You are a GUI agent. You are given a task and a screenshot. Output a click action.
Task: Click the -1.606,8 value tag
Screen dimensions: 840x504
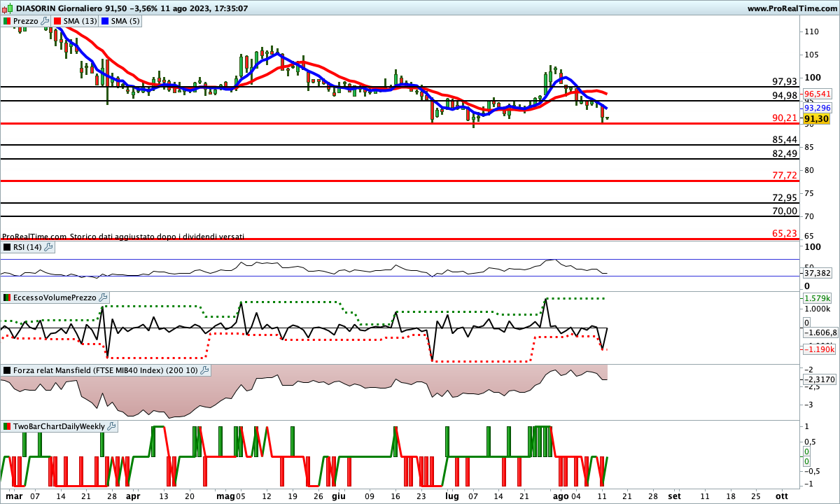point(820,332)
